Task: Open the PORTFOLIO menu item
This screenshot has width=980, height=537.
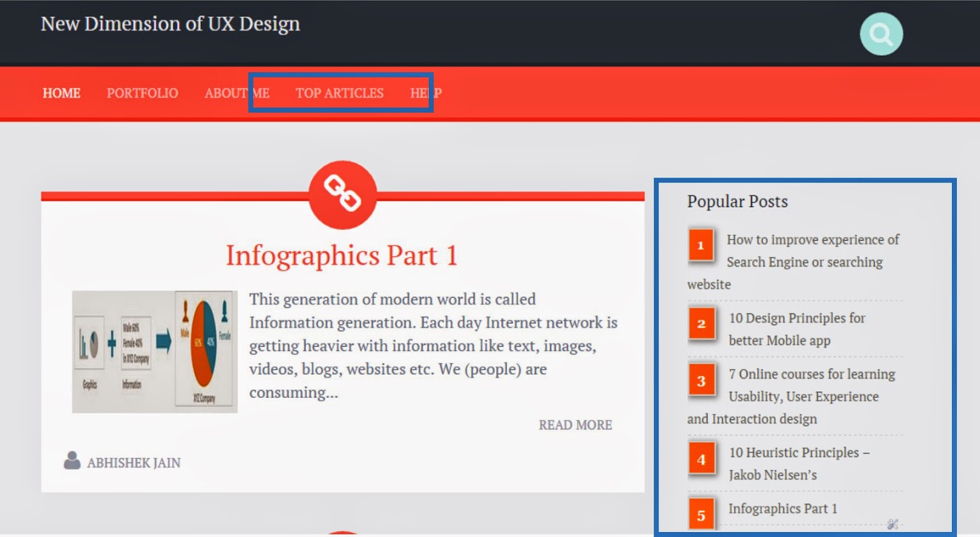Action: [x=142, y=93]
